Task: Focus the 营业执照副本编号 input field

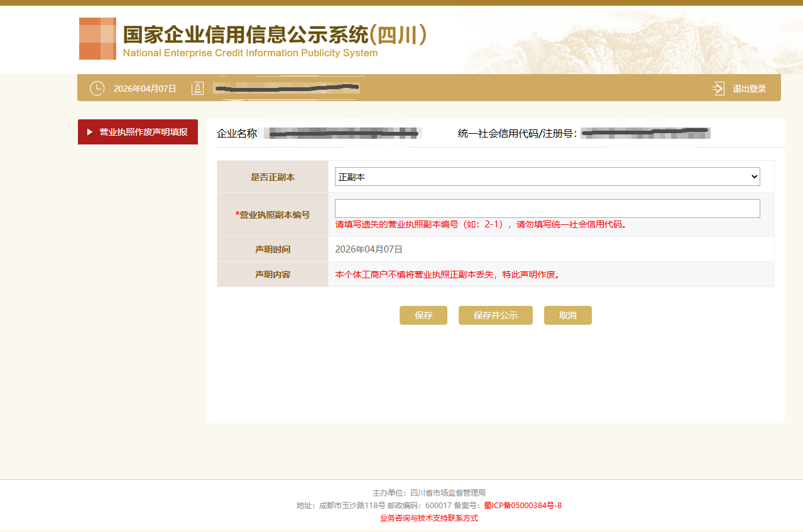Action: click(547, 209)
